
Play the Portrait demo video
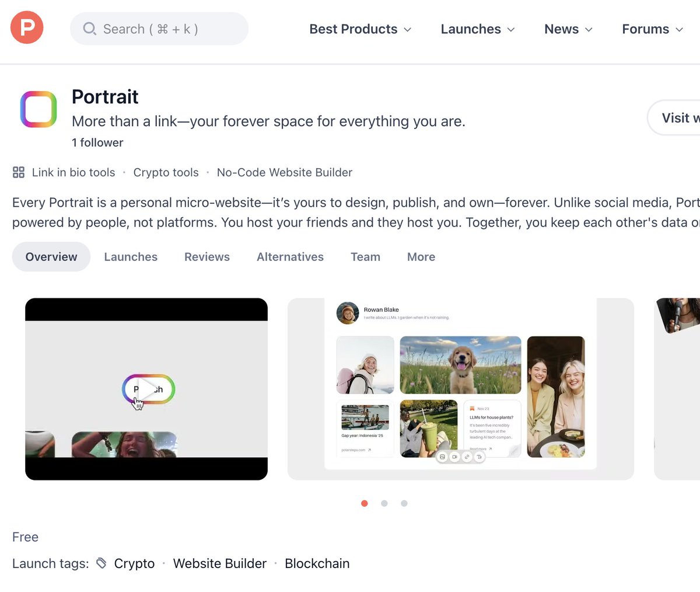click(146, 389)
